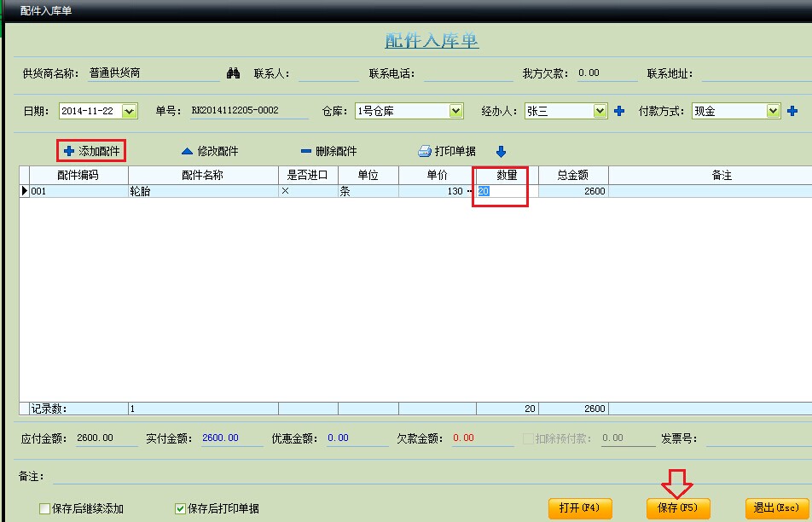
Task: Click the ellipsis button in 单价 cell
Action: click(470, 191)
